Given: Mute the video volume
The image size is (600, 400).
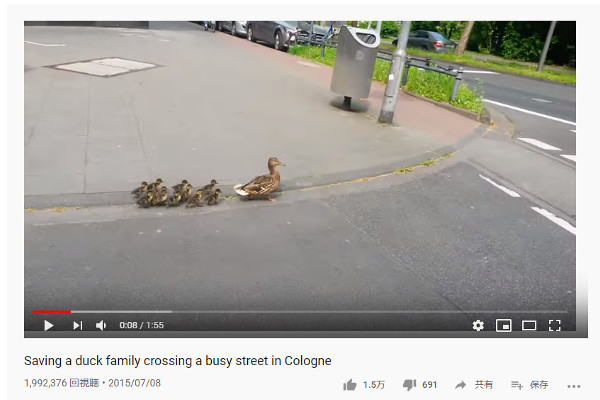Looking at the screenshot, I should (x=101, y=325).
